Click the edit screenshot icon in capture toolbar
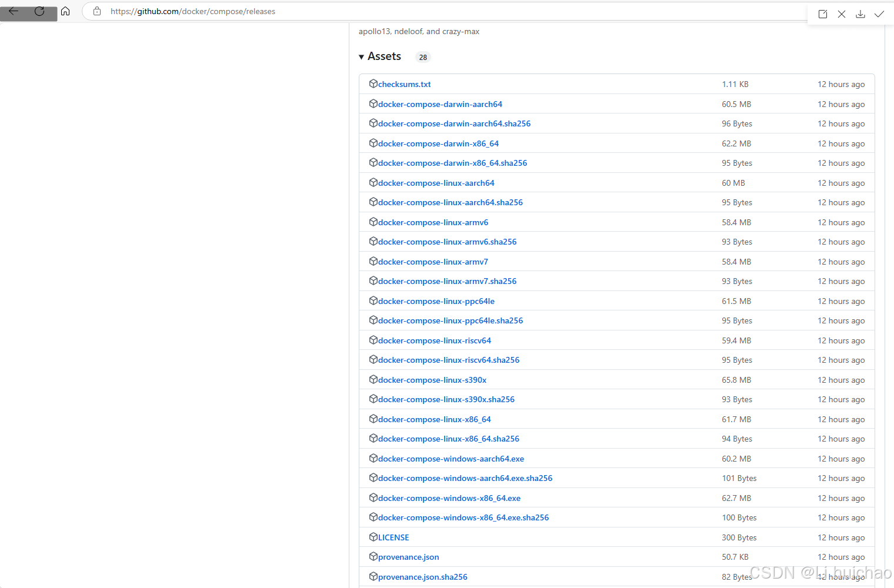Screen dimensions: 894x588 point(823,14)
